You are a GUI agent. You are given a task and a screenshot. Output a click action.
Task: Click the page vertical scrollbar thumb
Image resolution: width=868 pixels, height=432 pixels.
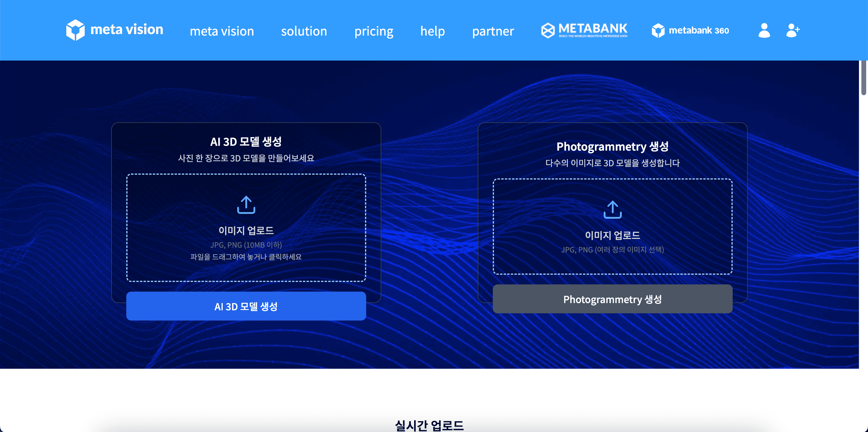coord(863,77)
